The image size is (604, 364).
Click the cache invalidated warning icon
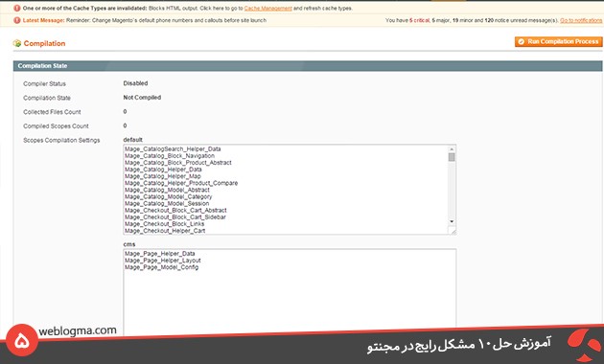pyautogui.click(x=17, y=8)
